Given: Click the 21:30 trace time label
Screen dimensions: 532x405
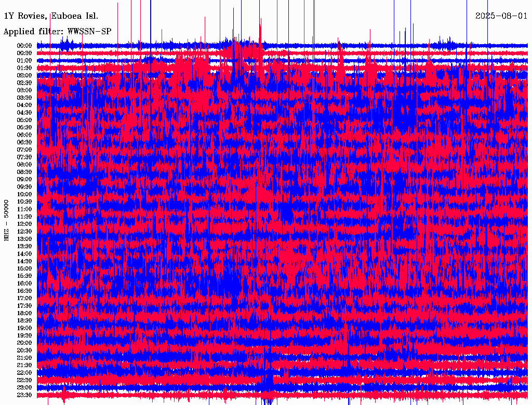Looking at the screenshot, I should (x=24, y=366).
